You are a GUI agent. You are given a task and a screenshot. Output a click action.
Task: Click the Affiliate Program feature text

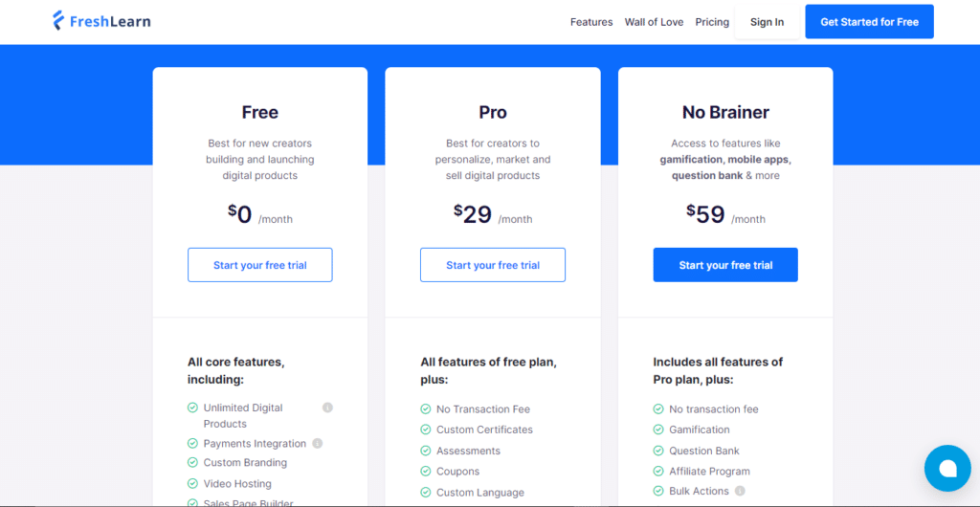click(x=709, y=472)
